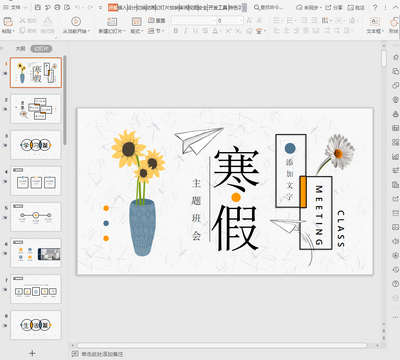Click the add-slide plus button in sidebar
This screenshot has width=400, height=360.
point(32,353)
